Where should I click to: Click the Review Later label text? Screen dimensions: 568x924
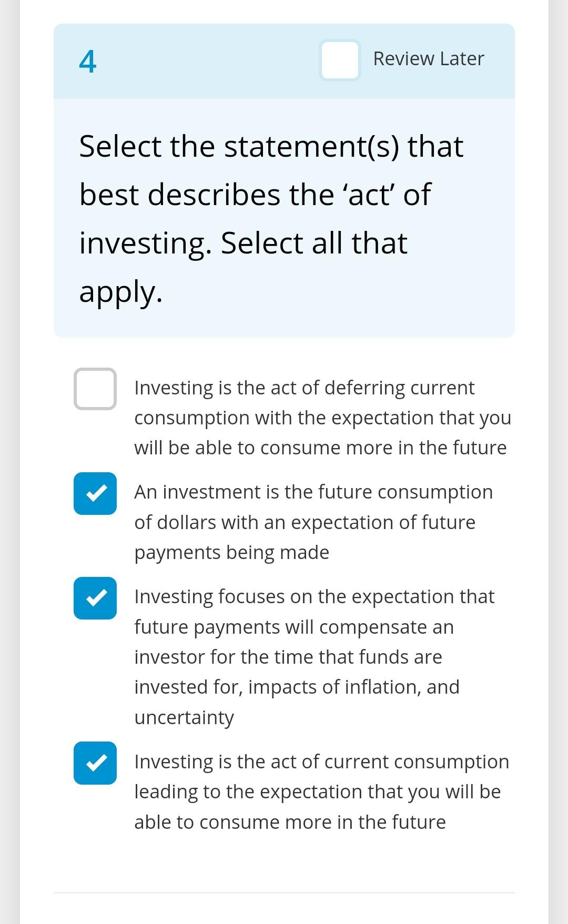[x=428, y=58]
